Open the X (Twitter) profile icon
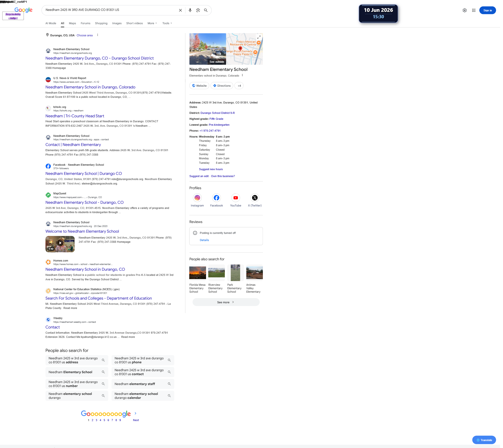 point(255,198)
